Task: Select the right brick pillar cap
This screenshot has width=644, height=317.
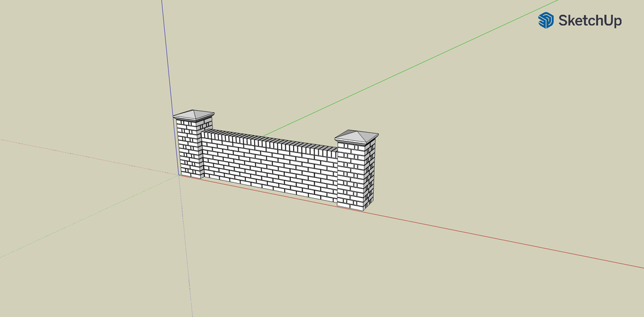Action: (357, 136)
